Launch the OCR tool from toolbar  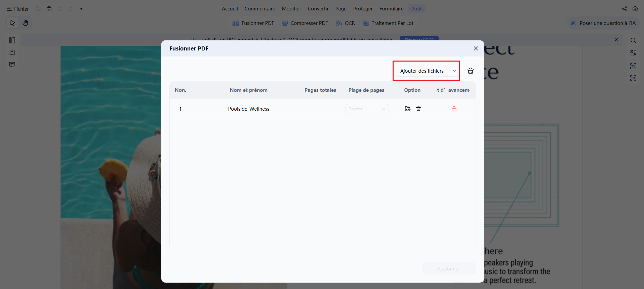345,23
